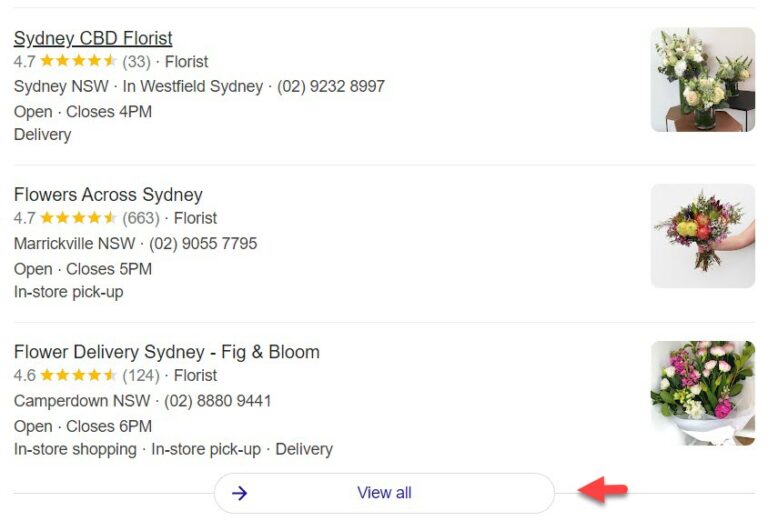The width and height of the screenshot is (768, 521).
Task: Click the (124) review count
Action: pos(141,376)
